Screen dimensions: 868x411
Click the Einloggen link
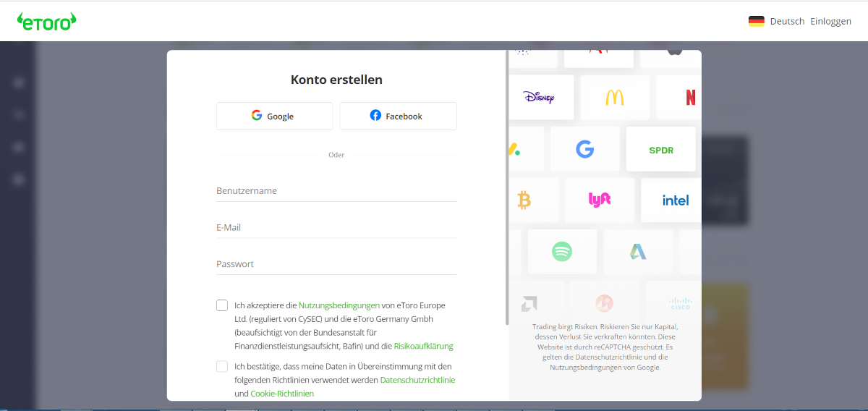830,21
